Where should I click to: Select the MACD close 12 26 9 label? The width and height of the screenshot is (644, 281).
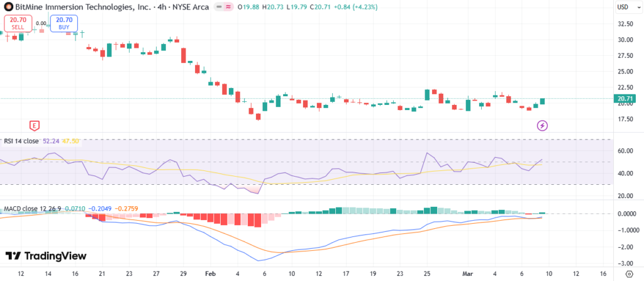pos(31,207)
